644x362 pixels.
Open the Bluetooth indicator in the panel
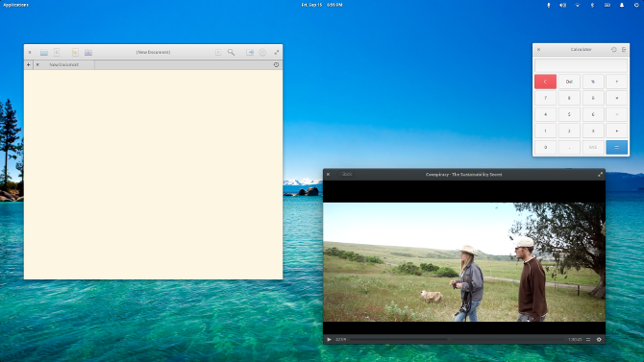click(592, 5)
